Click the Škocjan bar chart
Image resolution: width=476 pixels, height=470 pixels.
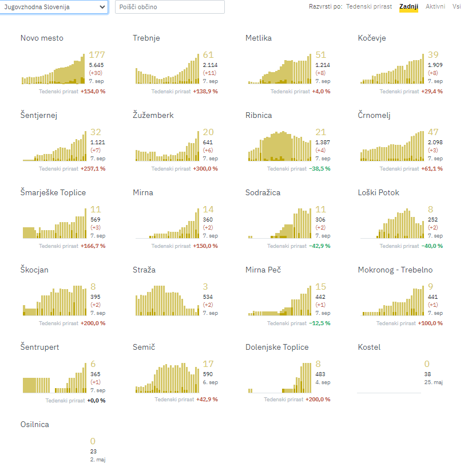coord(55,301)
